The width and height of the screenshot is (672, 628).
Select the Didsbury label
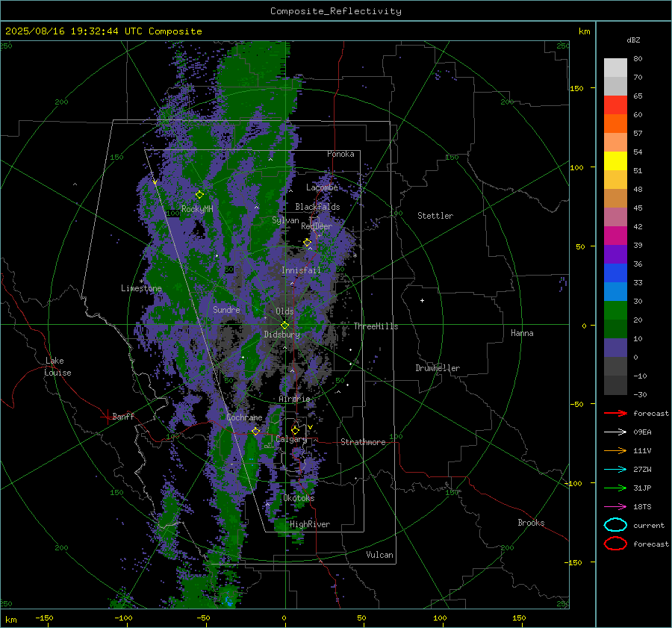click(281, 335)
